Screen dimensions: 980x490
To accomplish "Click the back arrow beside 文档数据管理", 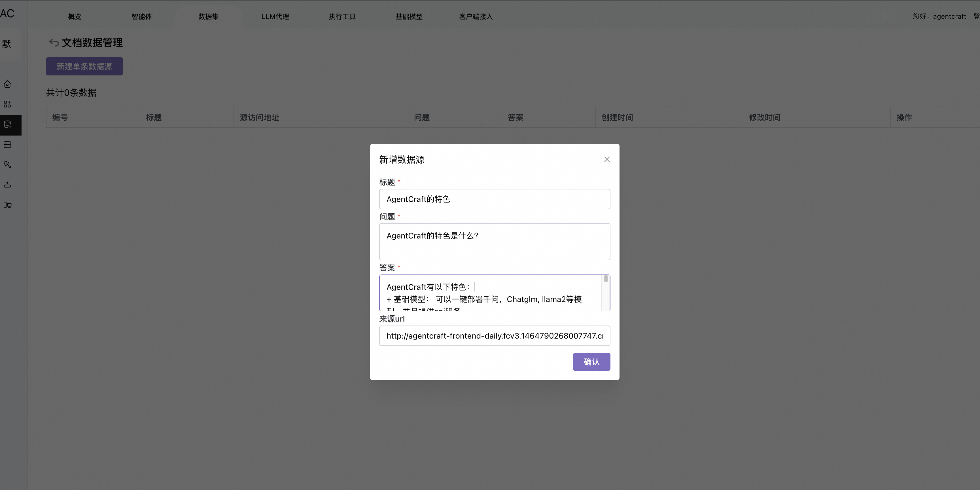I will [54, 43].
